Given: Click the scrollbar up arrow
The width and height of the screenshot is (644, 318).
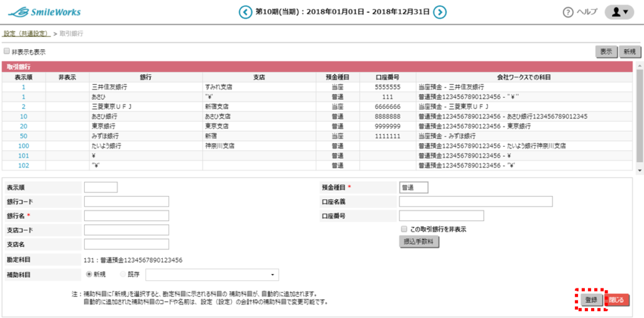Looking at the screenshot, I should tap(639, 65).
